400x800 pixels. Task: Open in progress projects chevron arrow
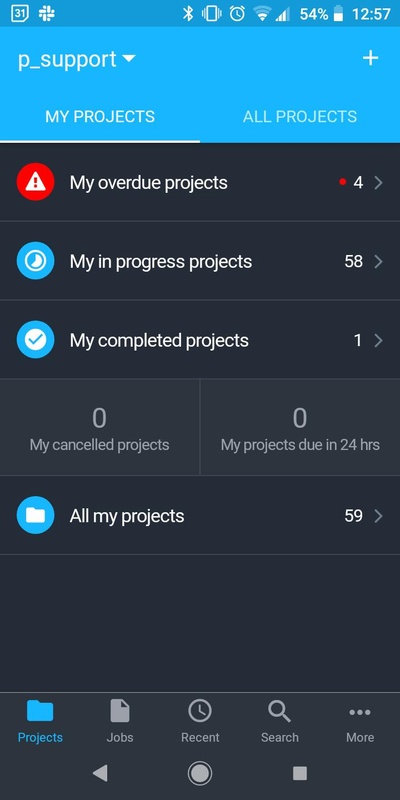pos(378,262)
